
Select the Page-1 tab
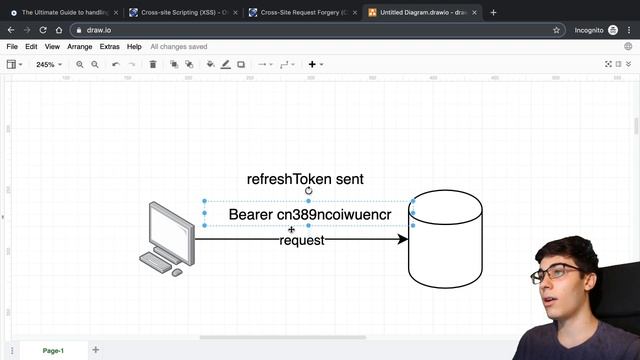pyautogui.click(x=53, y=351)
